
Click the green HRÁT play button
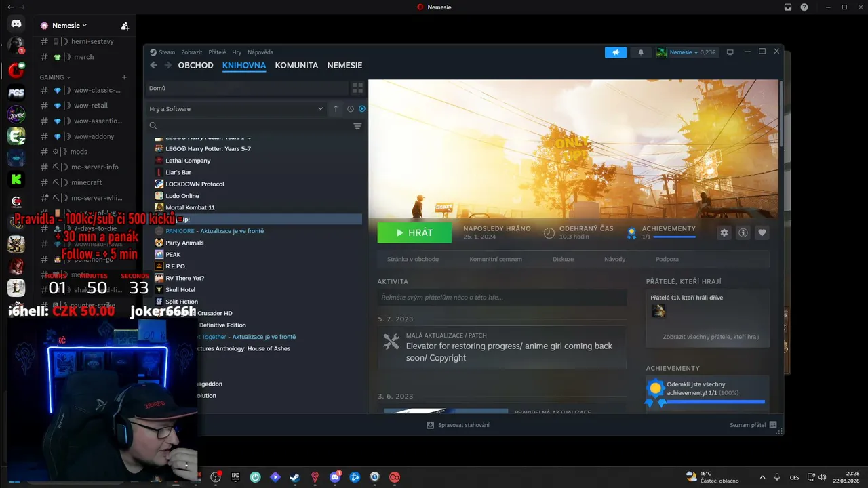coord(414,232)
